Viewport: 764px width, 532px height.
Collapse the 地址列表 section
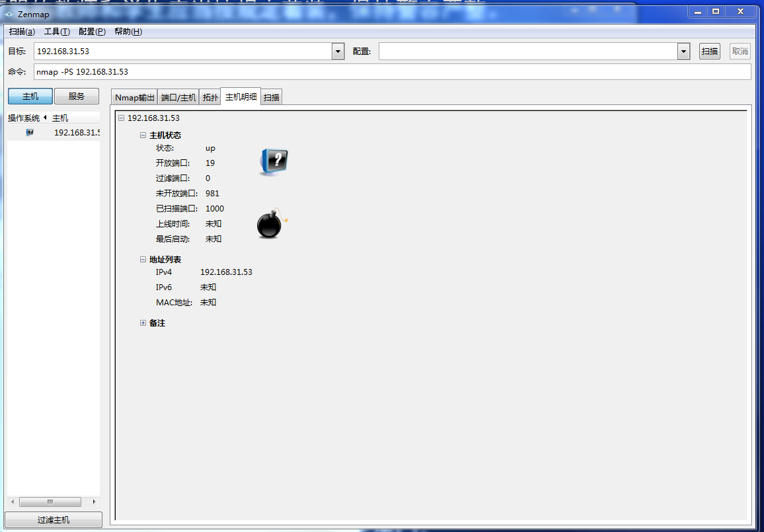pyautogui.click(x=143, y=260)
